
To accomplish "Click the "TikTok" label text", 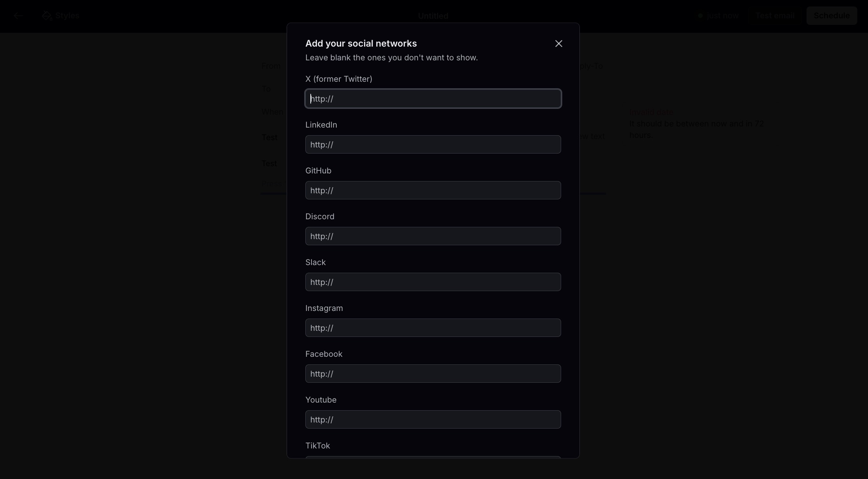I will click(x=318, y=446).
